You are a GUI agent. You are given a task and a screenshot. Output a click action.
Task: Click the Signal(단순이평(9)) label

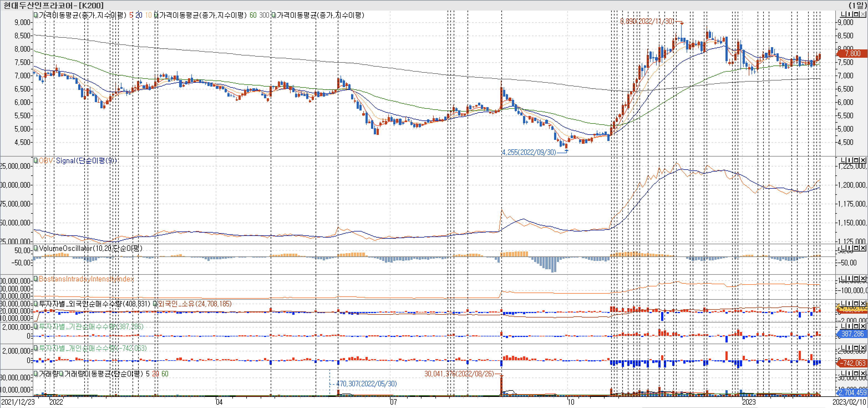point(86,160)
